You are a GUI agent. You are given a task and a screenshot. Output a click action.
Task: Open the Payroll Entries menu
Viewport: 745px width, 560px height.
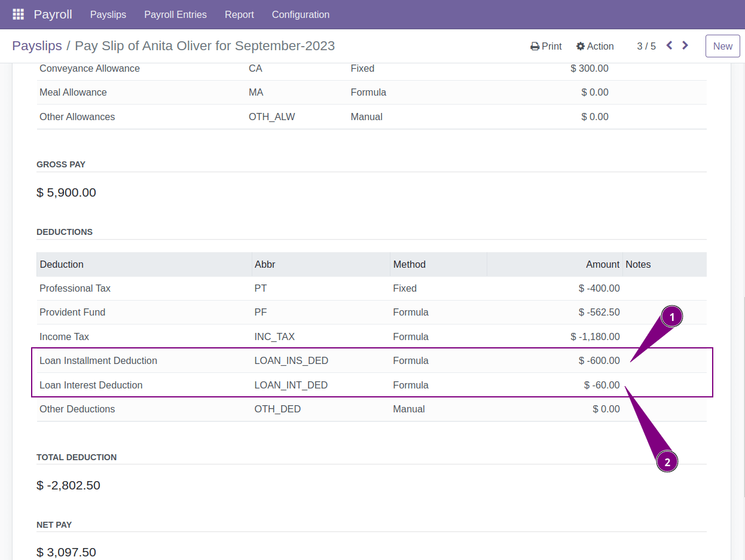(x=175, y=14)
